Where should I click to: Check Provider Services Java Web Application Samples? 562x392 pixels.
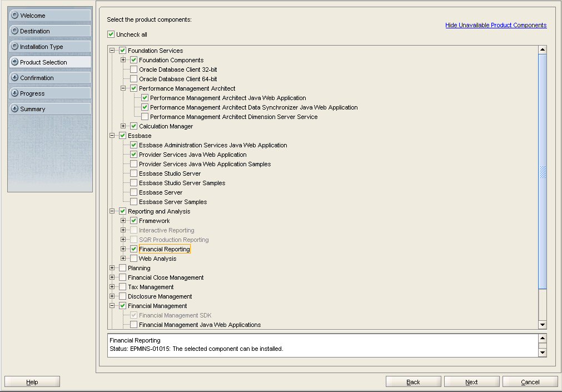point(133,164)
